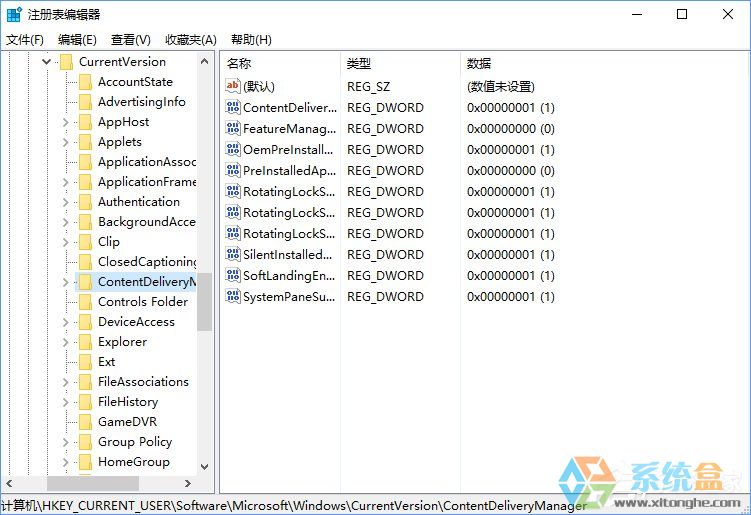Expand the BackgroundAccess key

[x=66, y=222]
